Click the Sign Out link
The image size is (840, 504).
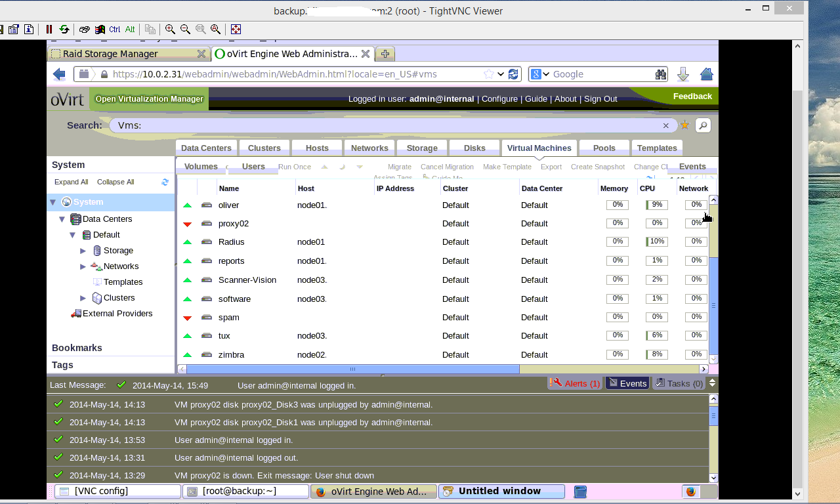pyautogui.click(x=600, y=99)
